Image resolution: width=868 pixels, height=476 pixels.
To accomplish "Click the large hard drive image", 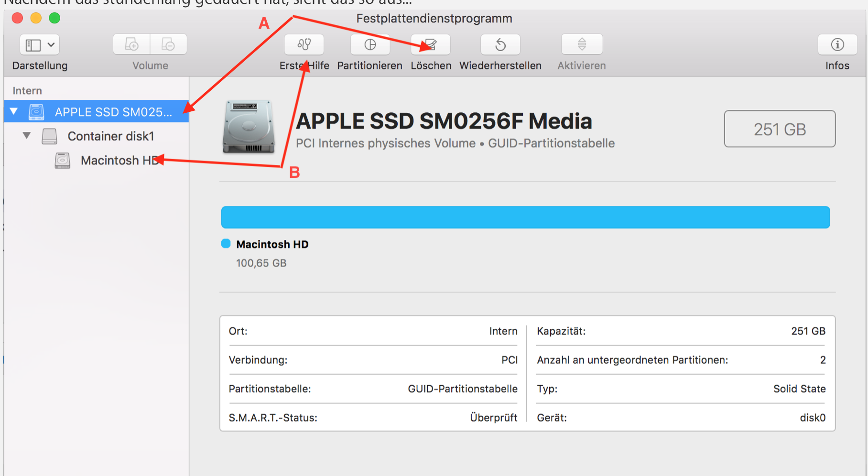I will click(249, 127).
